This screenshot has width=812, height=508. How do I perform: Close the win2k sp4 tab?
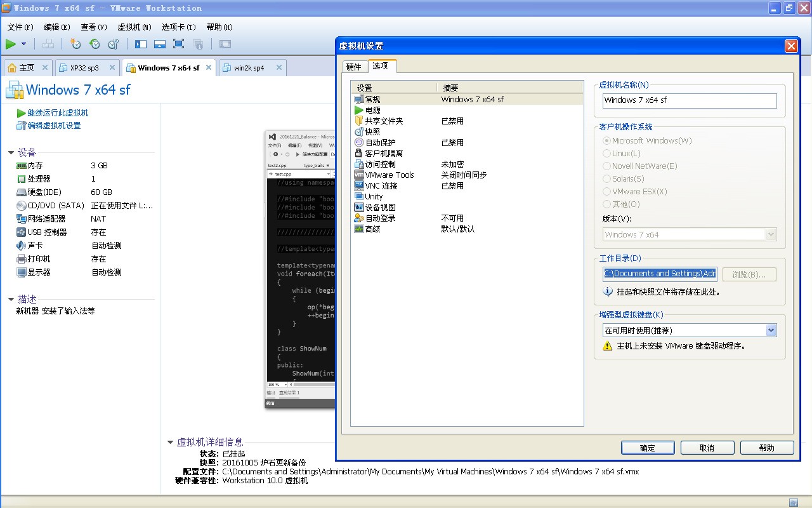(x=278, y=67)
